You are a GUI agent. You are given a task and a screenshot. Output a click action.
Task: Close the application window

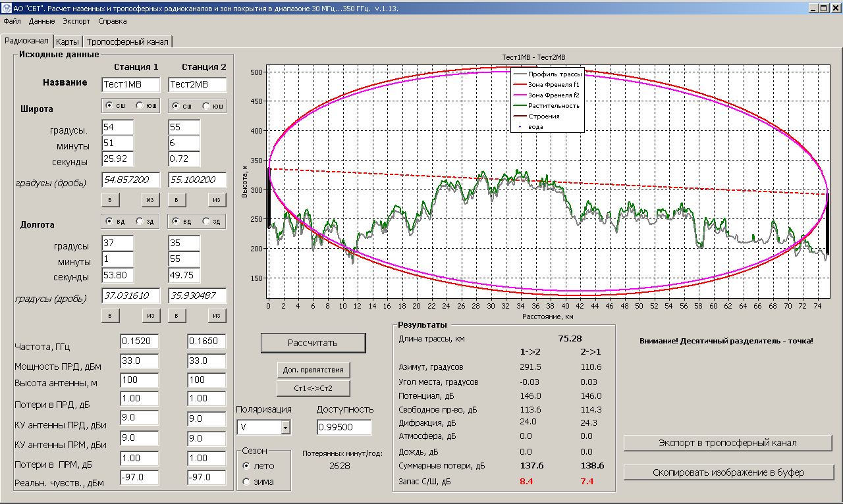click(x=835, y=8)
